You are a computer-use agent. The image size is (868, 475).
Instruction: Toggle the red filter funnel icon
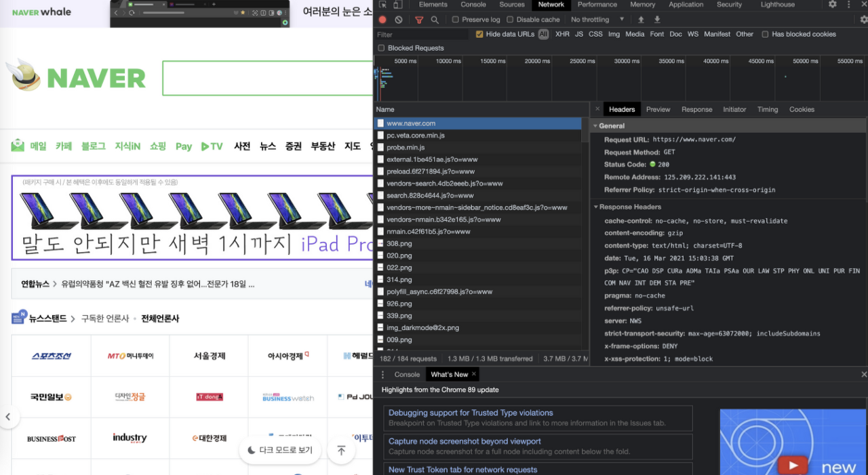pos(419,20)
